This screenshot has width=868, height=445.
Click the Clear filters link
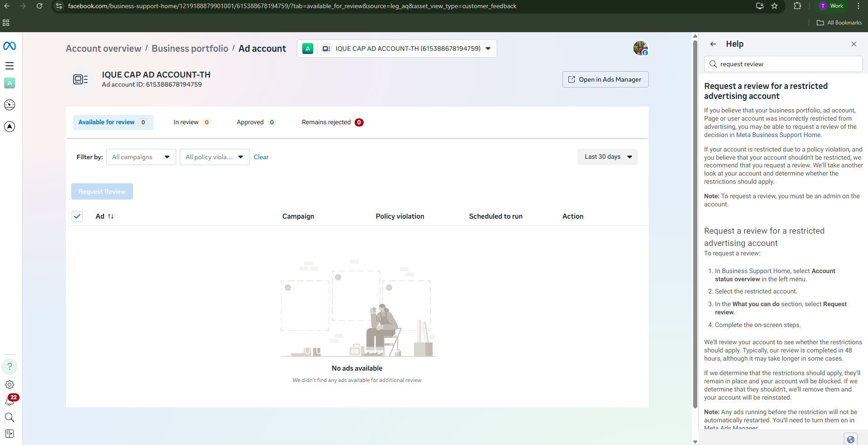tap(261, 157)
